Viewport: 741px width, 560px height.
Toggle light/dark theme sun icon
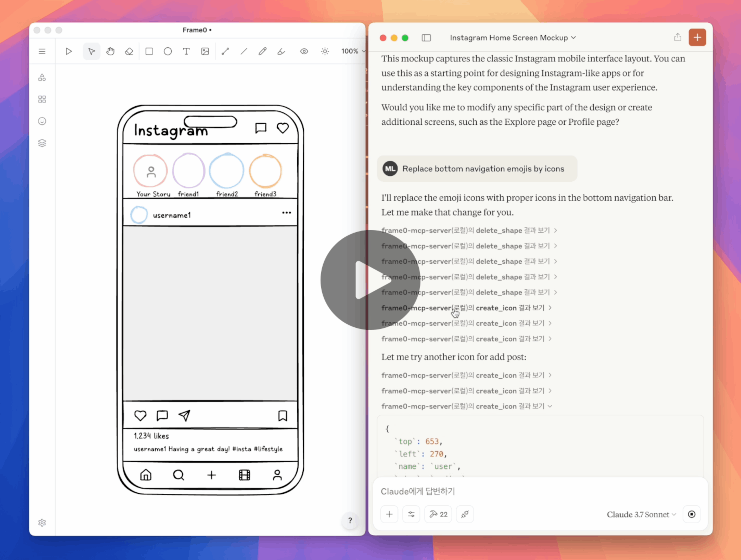point(325,51)
